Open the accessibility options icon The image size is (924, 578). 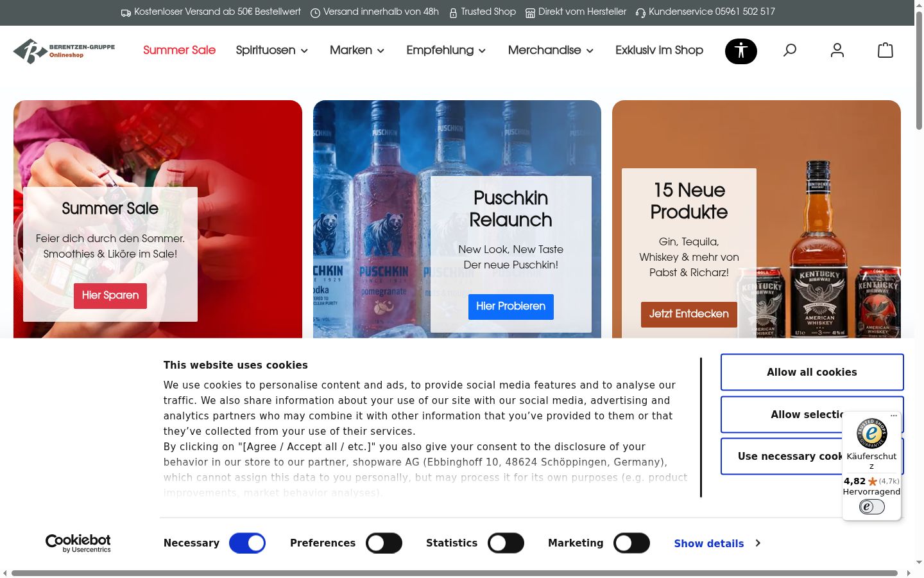point(741,51)
